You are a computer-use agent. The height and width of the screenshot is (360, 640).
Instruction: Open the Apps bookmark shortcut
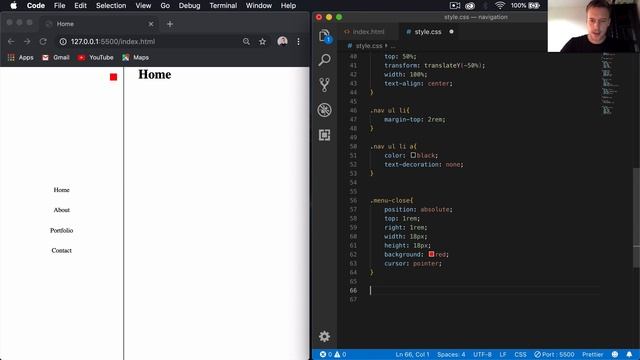pos(20,58)
